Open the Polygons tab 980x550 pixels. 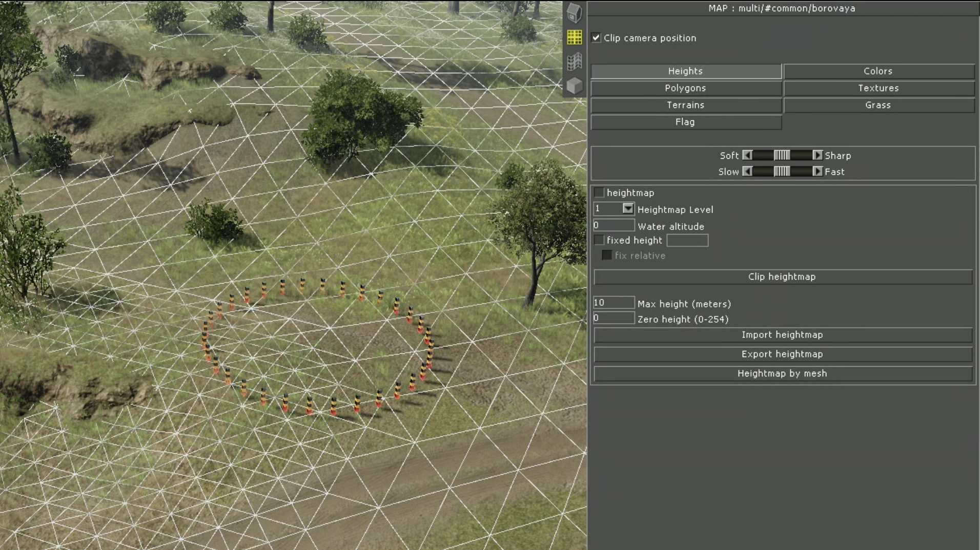point(685,88)
